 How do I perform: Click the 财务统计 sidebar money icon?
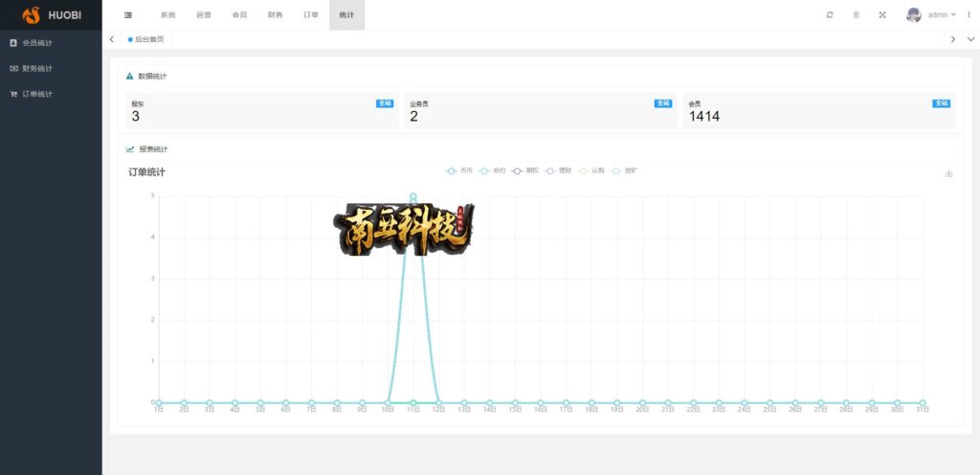(x=13, y=69)
